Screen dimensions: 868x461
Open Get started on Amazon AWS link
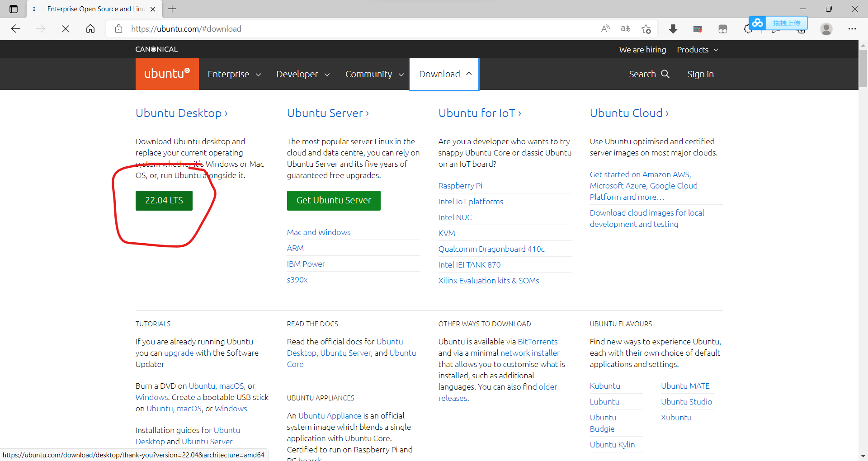coord(643,186)
